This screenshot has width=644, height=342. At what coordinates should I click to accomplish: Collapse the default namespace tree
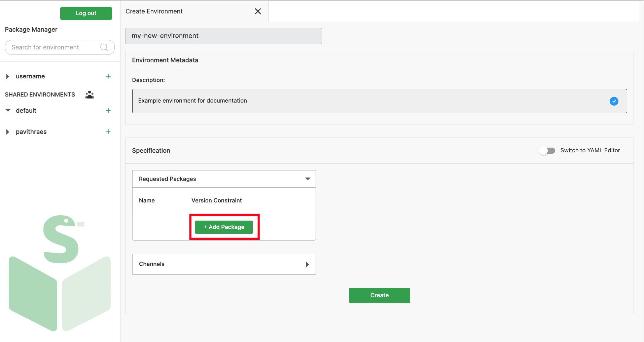pos(8,110)
